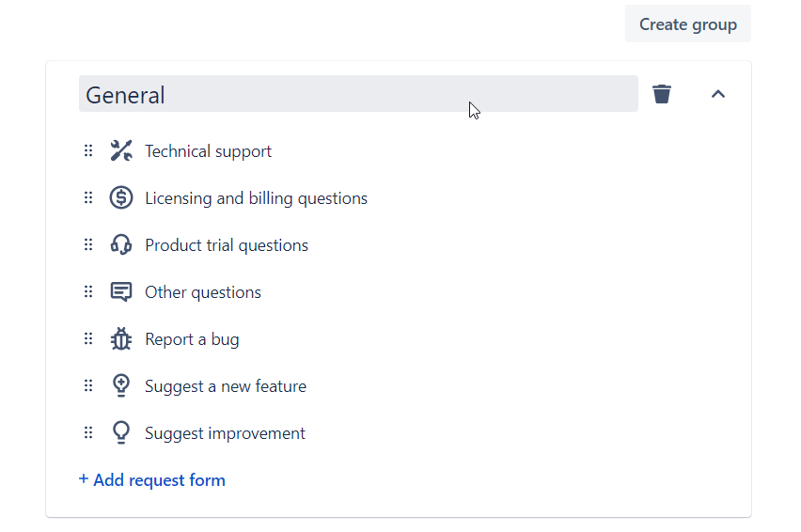Click the Product trial headset icon
This screenshot has height=532, width=801.
(x=121, y=245)
